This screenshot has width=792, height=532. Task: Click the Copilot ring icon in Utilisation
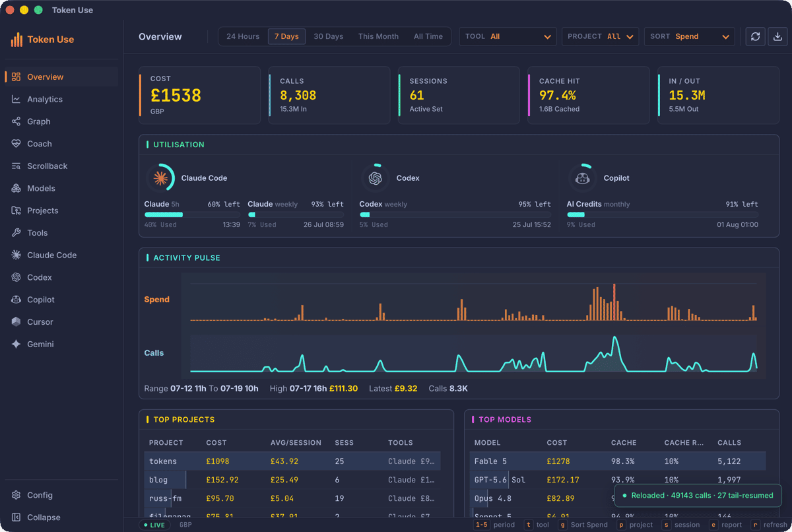(x=583, y=178)
